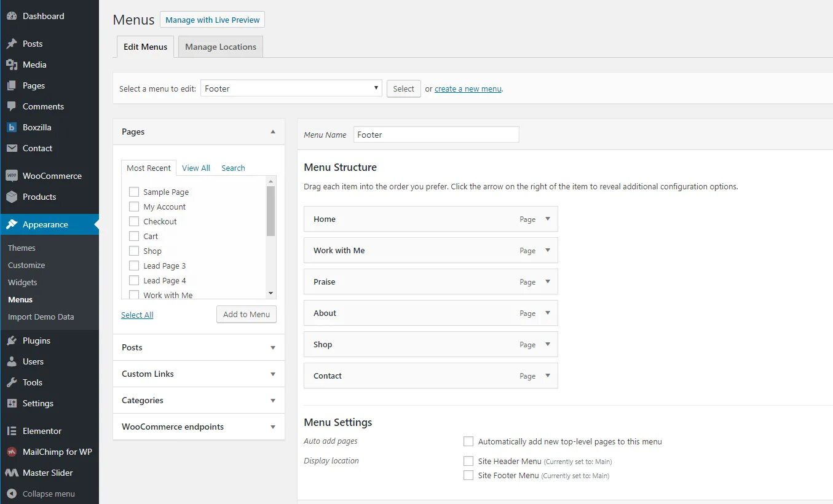Open Elementor via its sidebar icon

click(12, 431)
